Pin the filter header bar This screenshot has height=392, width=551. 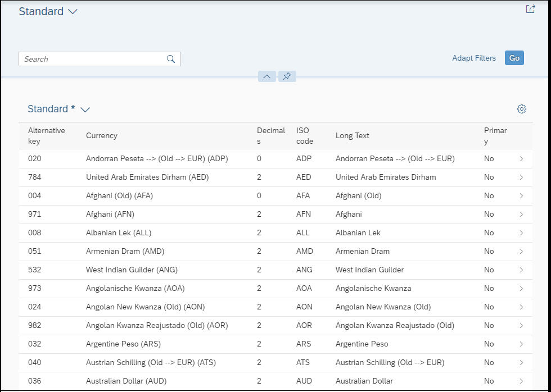click(x=287, y=76)
